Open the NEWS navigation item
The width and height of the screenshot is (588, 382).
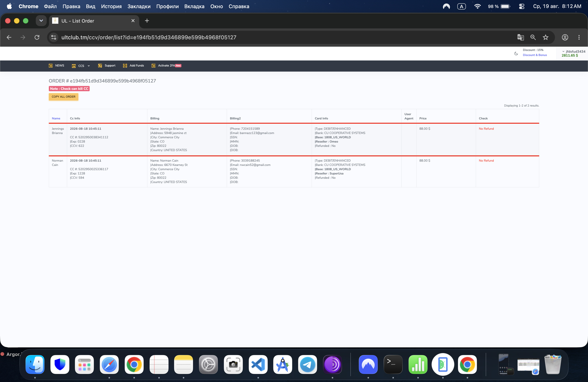pyautogui.click(x=57, y=66)
